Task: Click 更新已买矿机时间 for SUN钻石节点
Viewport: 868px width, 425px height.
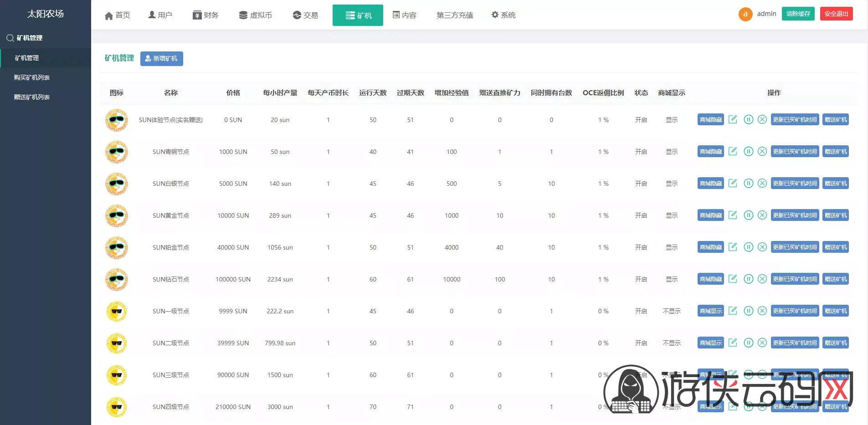Action: click(x=795, y=279)
